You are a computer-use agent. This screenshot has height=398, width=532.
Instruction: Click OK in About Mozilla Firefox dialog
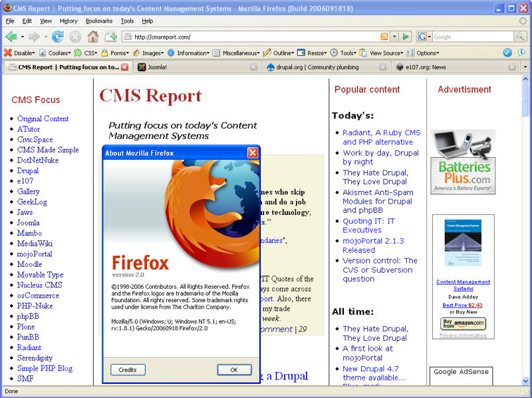(234, 369)
